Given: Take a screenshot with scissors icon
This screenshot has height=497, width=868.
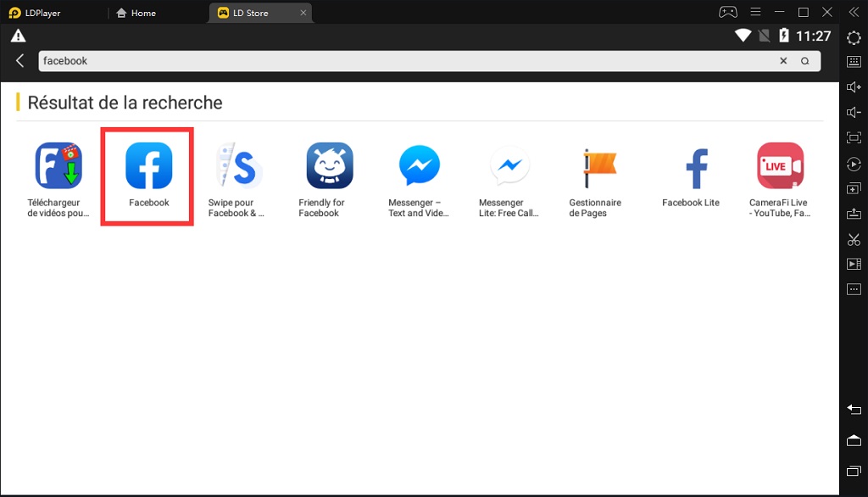Looking at the screenshot, I should (854, 239).
